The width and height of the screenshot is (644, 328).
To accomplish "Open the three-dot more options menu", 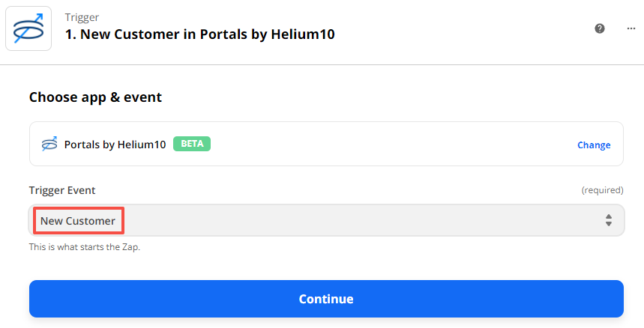I will click(x=631, y=28).
